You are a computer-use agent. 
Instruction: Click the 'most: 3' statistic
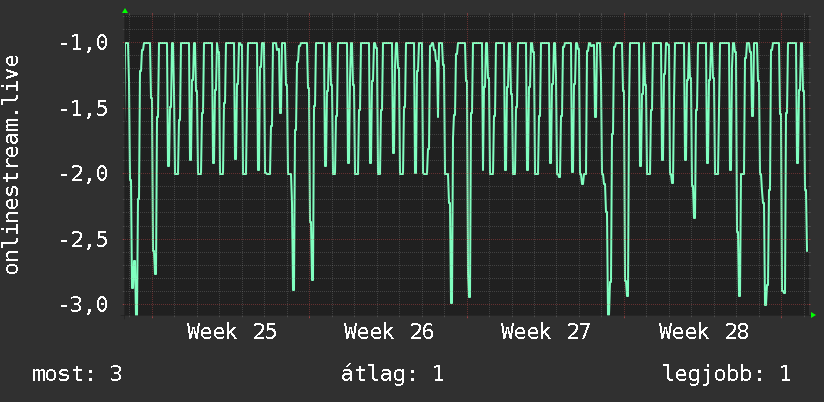point(77,374)
